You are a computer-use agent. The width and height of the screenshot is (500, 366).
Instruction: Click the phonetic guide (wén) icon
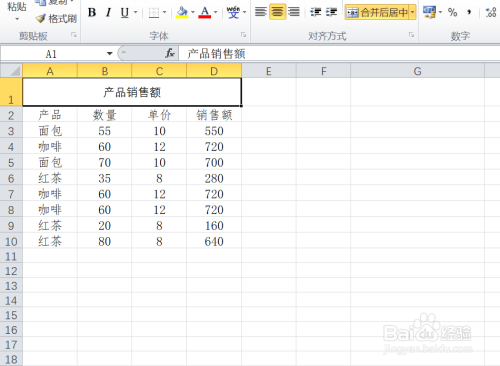[x=233, y=13]
